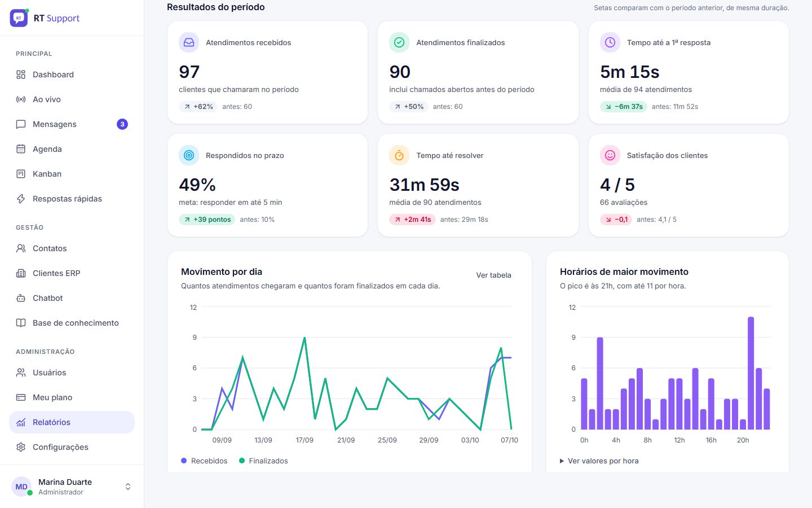
Task: Click the Mensagens unread badge showing 3
Action: (122, 124)
